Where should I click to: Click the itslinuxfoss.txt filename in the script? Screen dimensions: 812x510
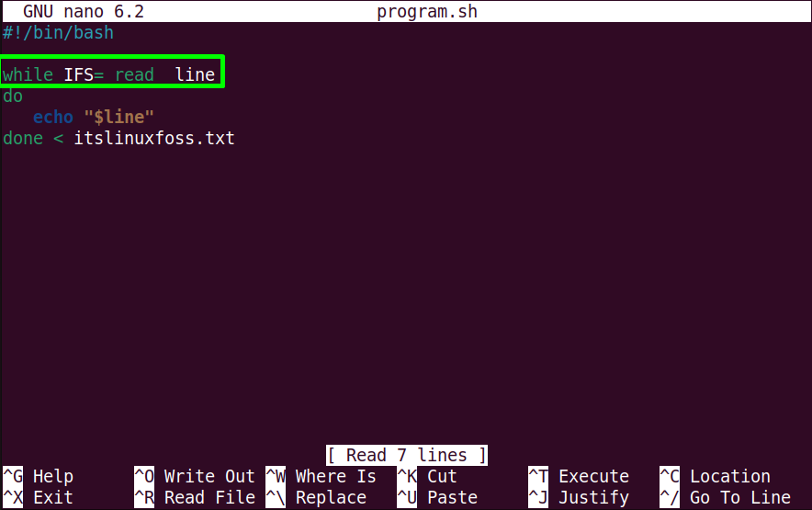pyautogui.click(x=154, y=139)
